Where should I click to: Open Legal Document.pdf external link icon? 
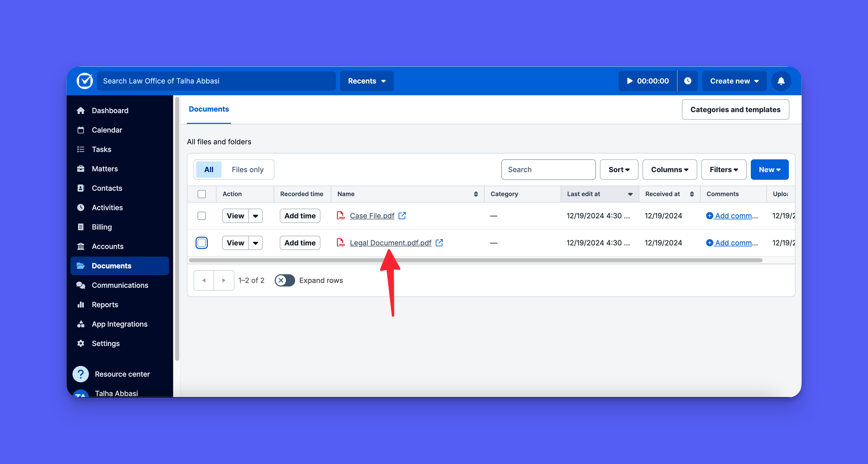439,243
